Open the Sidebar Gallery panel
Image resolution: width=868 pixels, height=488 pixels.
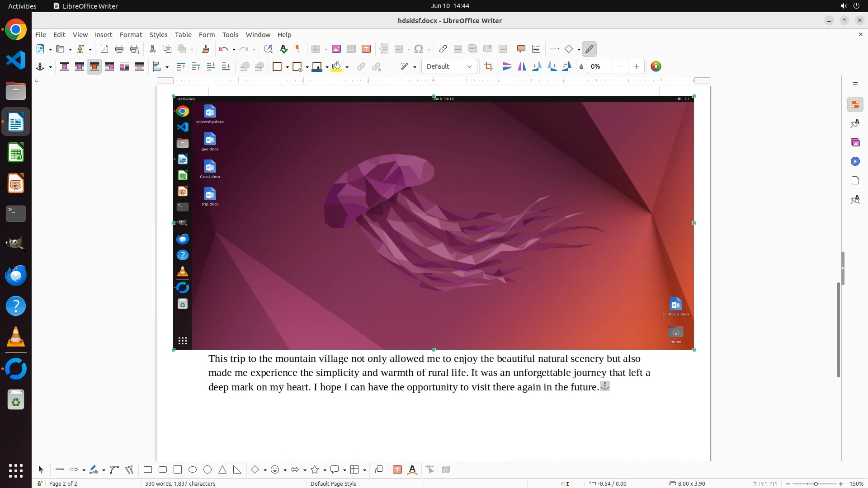pos(855,143)
